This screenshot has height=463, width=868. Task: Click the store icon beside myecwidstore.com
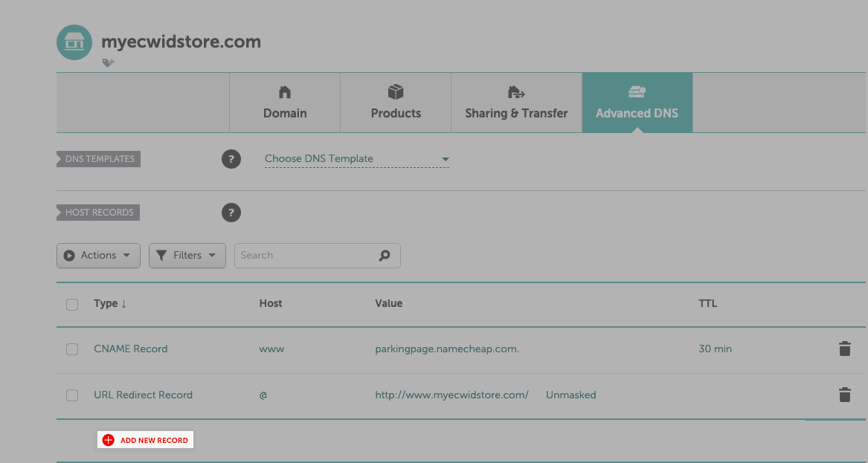point(74,42)
